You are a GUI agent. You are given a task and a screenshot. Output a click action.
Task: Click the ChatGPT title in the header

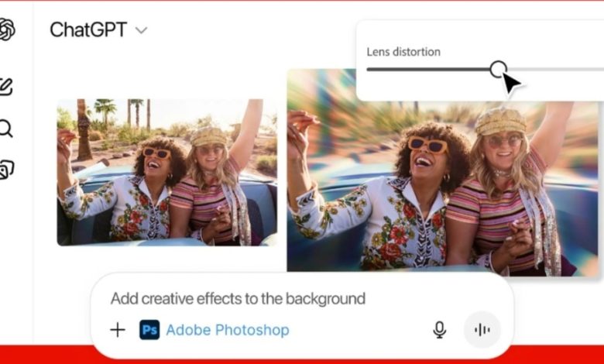(89, 30)
